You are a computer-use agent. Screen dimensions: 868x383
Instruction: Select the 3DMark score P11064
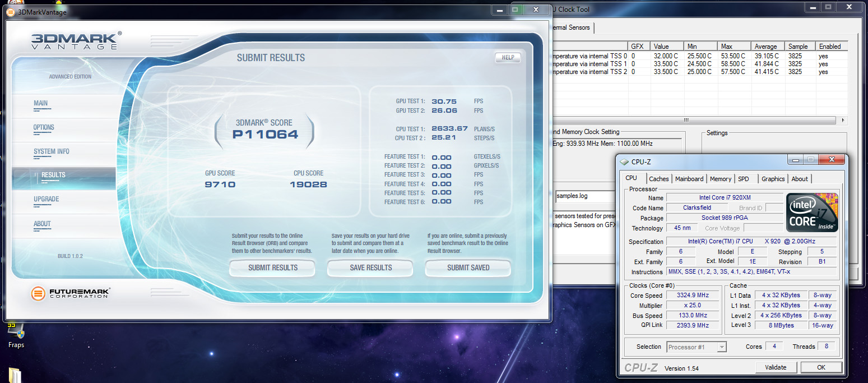click(265, 135)
